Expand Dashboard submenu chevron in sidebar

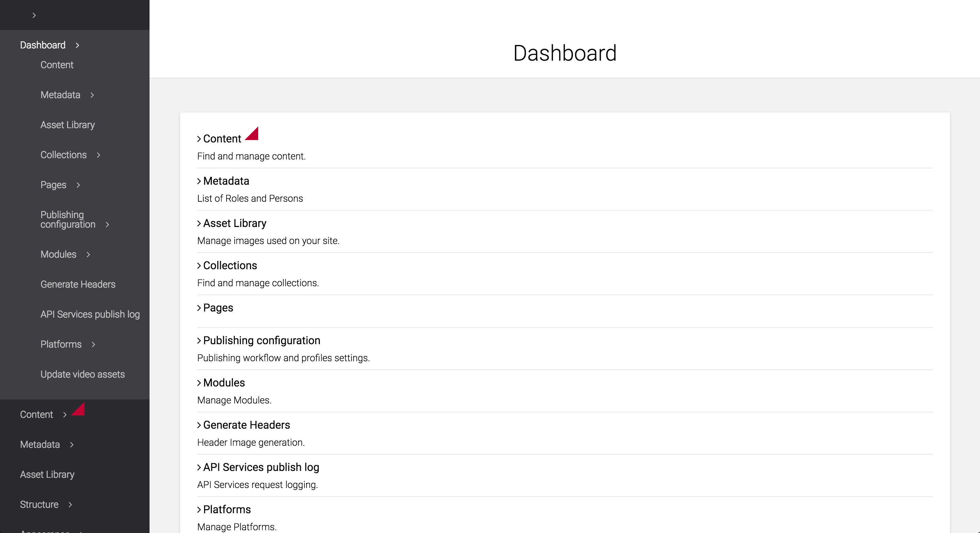point(77,45)
